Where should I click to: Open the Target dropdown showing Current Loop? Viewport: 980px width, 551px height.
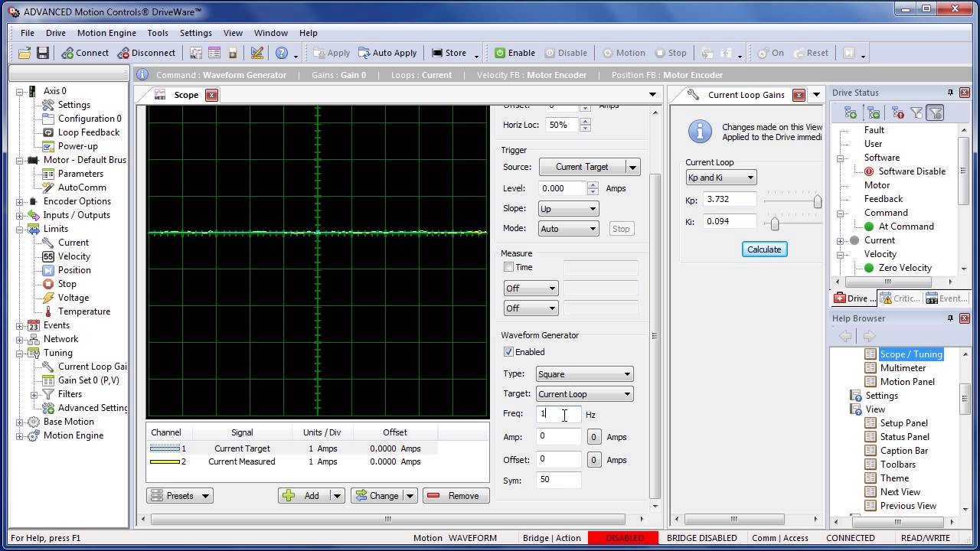(x=584, y=394)
